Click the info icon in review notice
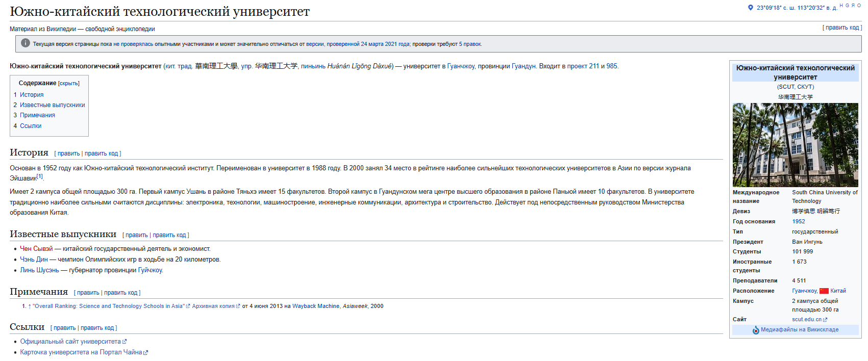 (25, 43)
